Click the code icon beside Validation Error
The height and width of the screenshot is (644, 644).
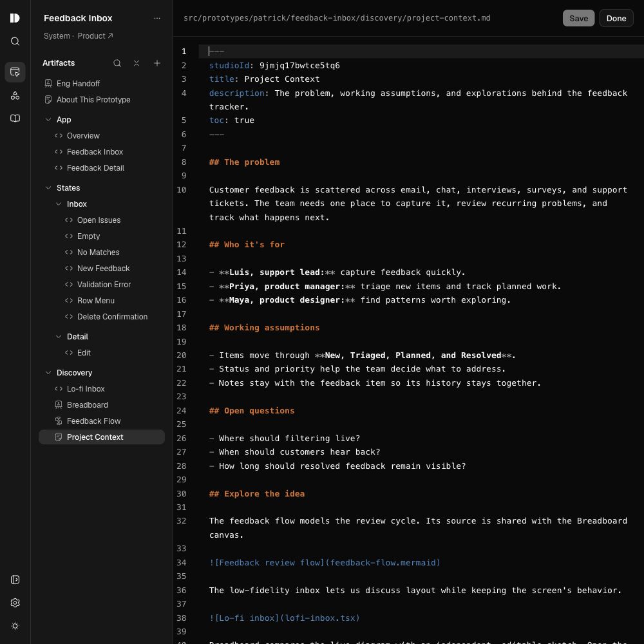click(69, 284)
